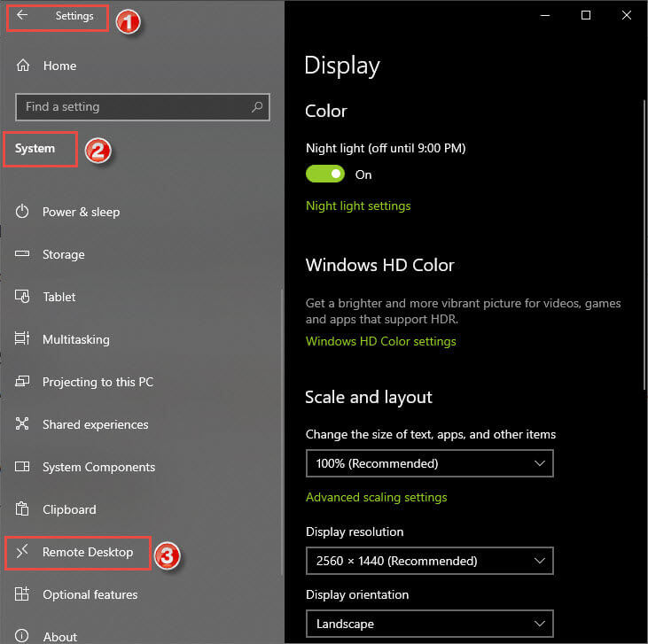
Task: Select the Remote Desktop icon
Action: point(22,552)
